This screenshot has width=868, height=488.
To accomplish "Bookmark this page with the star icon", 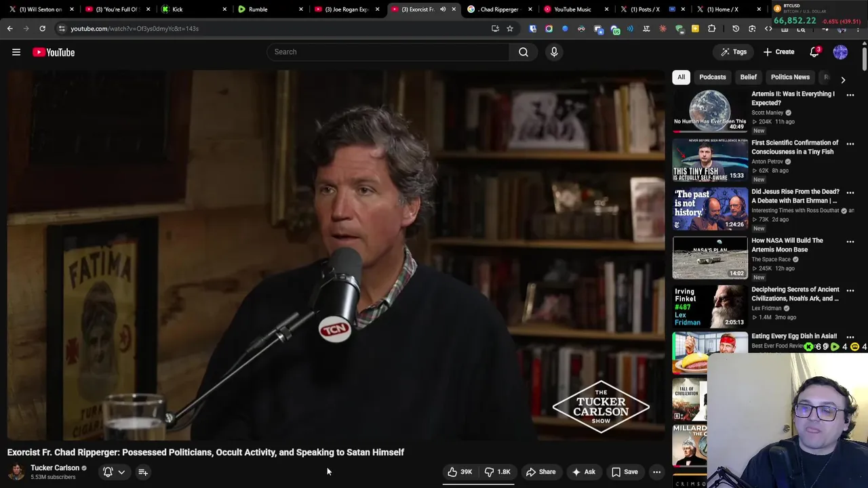I will tap(510, 28).
